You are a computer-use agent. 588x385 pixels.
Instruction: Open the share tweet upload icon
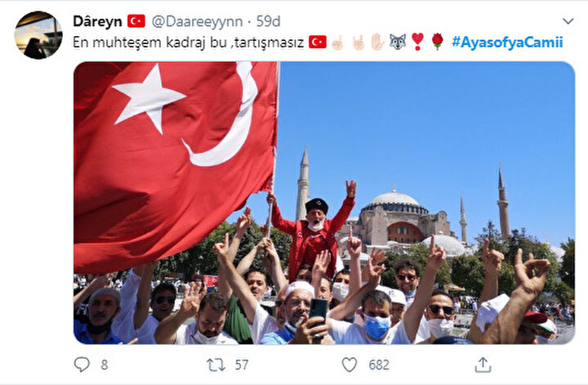point(483,365)
